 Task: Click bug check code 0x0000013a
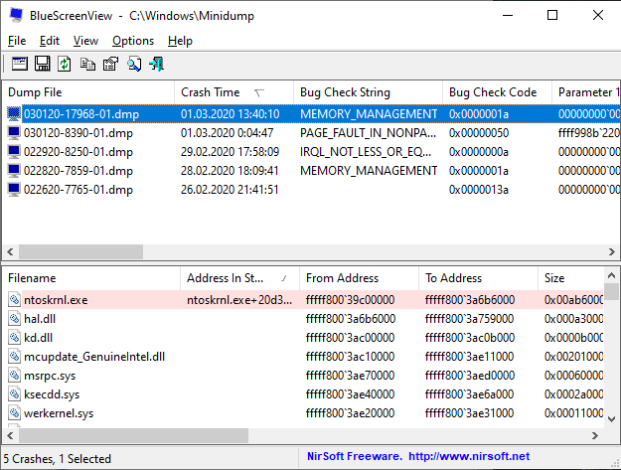pyautogui.click(x=479, y=190)
